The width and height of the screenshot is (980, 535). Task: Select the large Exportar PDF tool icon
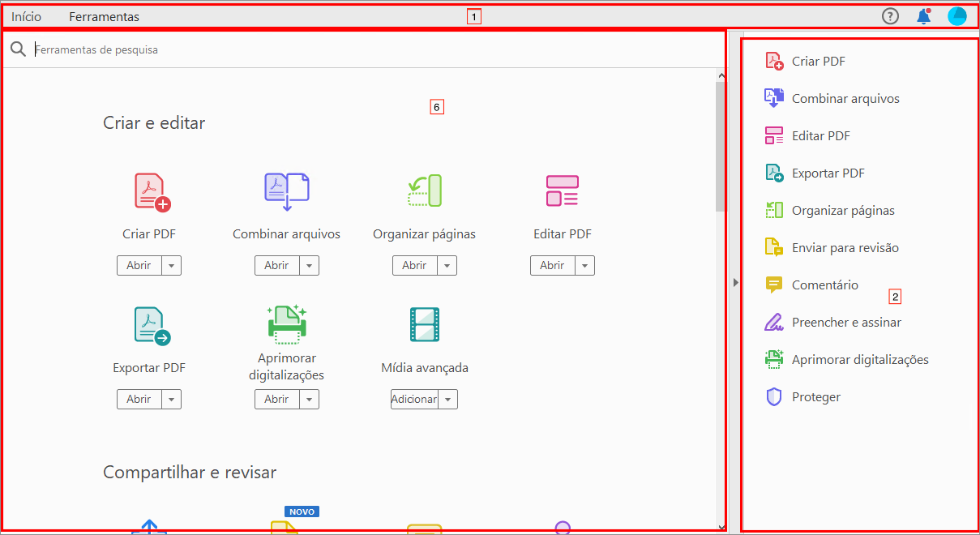(x=152, y=327)
